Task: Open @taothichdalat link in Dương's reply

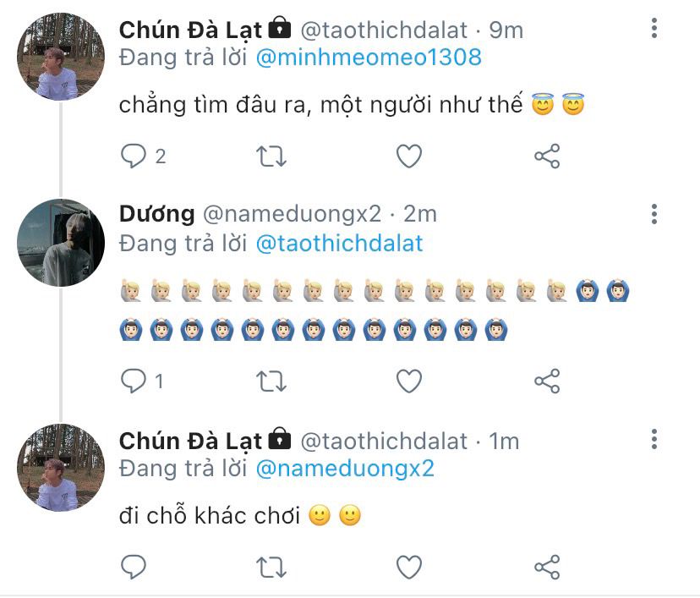Action: point(339,244)
